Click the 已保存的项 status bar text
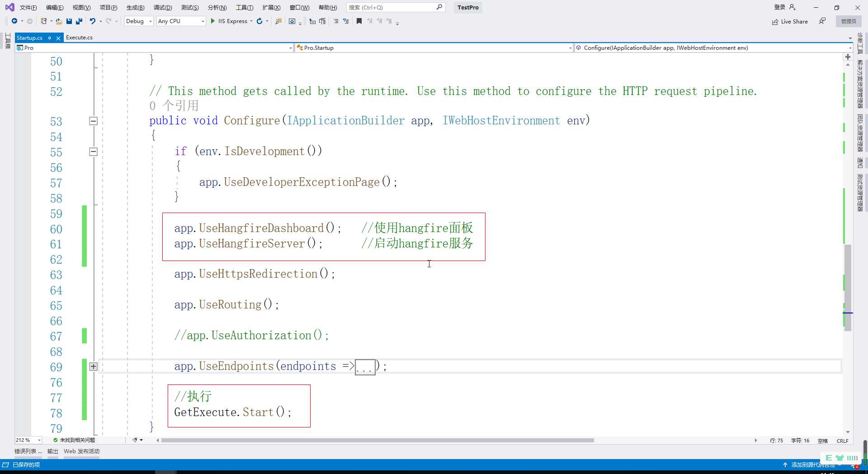The height and width of the screenshot is (474, 868). click(x=26, y=465)
